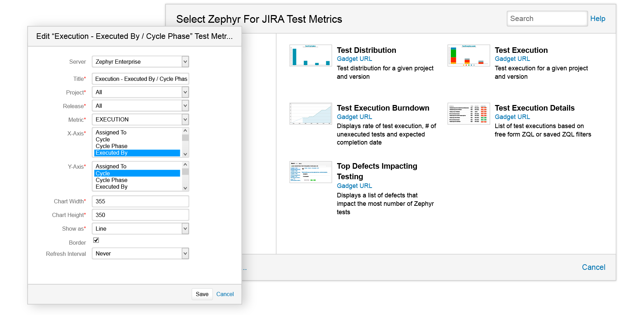Select Cycle Phase in the X-Axis list
The width and height of the screenshot is (644, 315).
click(x=137, y=146)
